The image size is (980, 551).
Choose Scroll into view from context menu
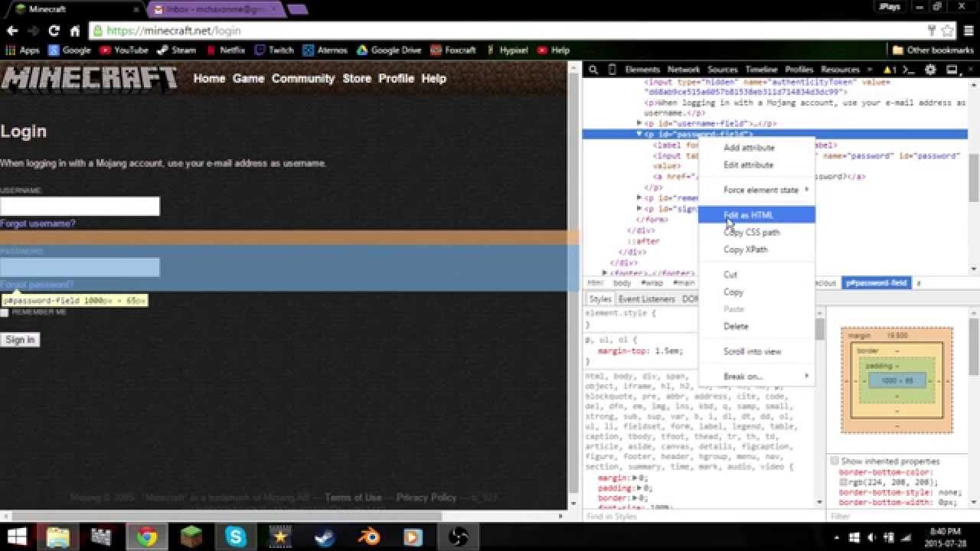[756, 351]
